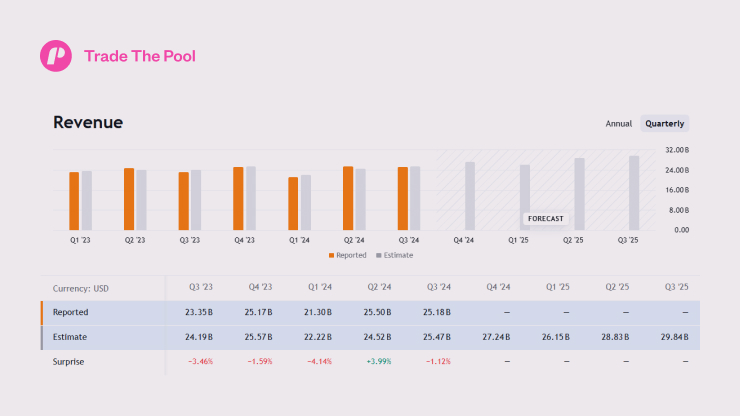Click the orange Reported legend swatch

(x=332, y=255)
